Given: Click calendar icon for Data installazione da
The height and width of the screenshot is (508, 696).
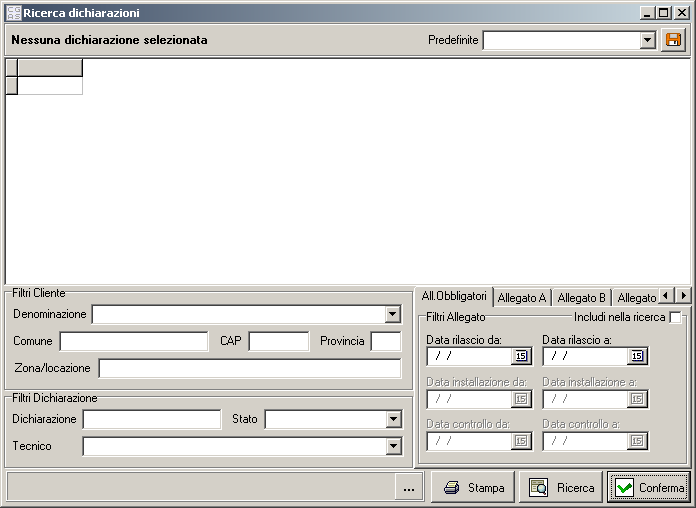Looking at the screenshot, I should pyautogui.click(x=521, y=399).
